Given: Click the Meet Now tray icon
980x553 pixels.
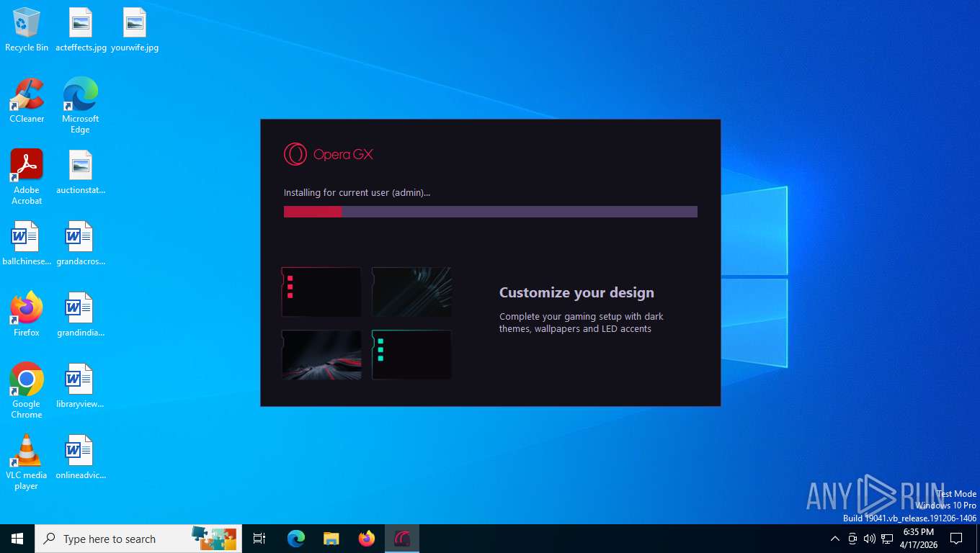Looking at the screenshot, I should (852, 539).
